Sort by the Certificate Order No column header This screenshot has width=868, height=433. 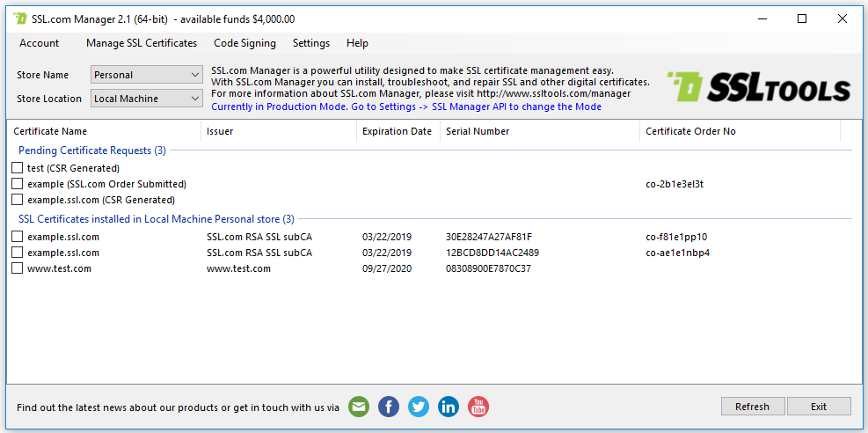740,131
